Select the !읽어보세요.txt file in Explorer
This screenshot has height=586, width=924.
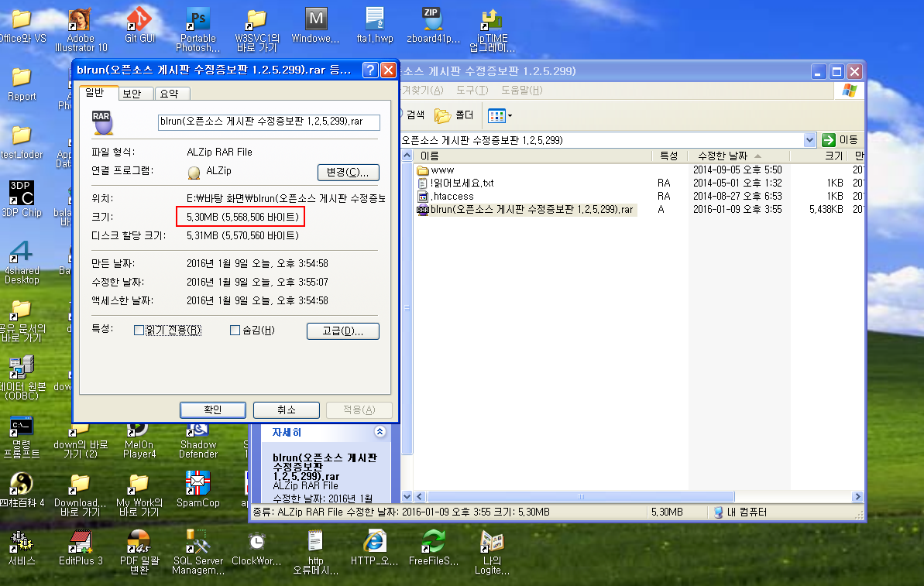coord(455,183)
